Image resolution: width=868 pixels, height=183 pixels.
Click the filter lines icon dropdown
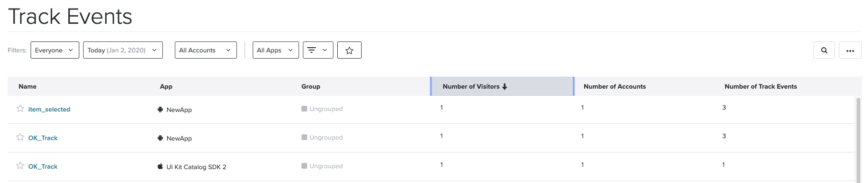click(x=318, y=50)
